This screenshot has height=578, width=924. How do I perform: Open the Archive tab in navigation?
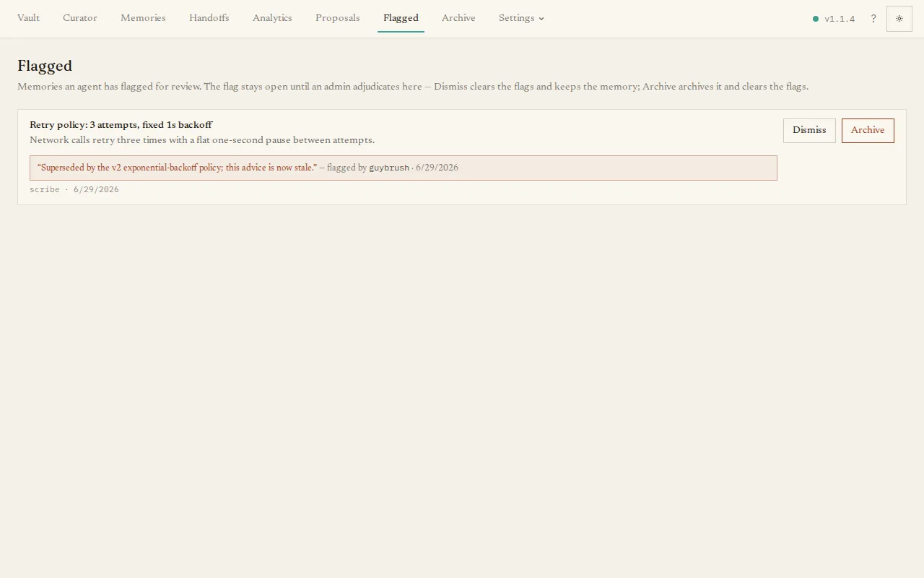pos(458,18)
